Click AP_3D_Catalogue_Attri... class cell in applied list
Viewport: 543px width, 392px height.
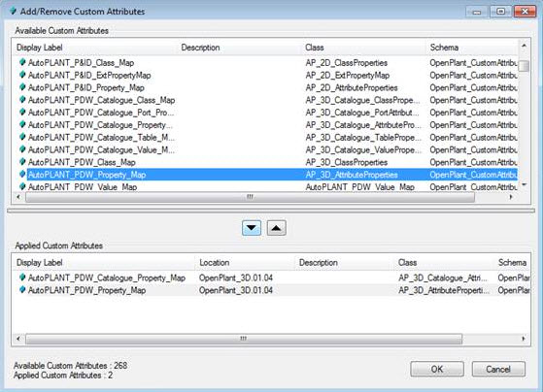click(443, 278)
